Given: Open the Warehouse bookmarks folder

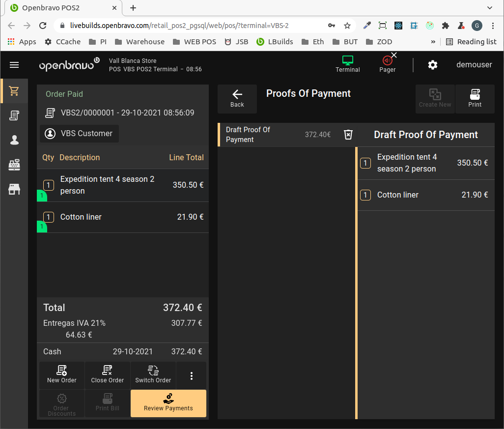Looking at the screenshot, I should coord(140,42).
